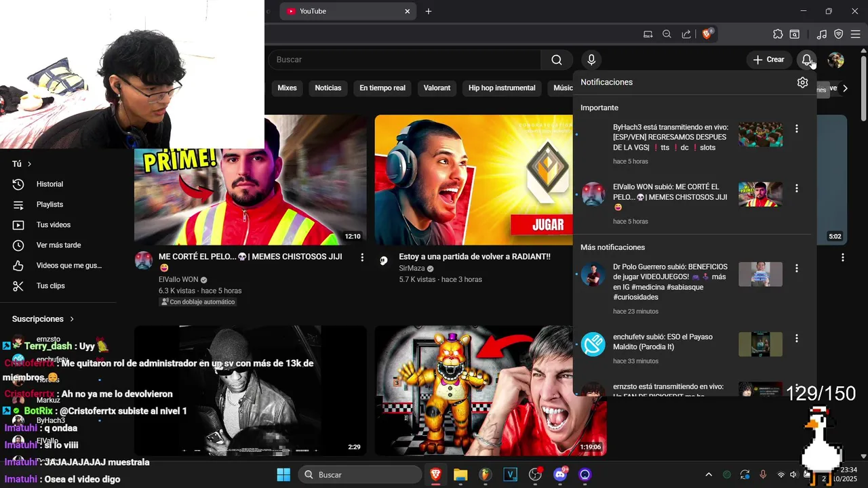Click the Con doblaje automático badge
Image resolution: width=868 pixels, height=488 pixels.
point(198,302)
